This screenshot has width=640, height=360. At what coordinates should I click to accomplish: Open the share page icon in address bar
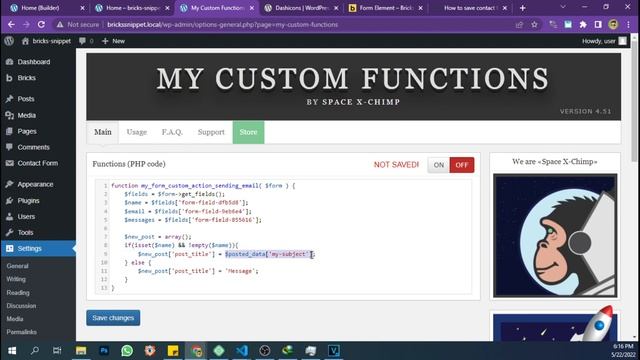pos(519,24)
